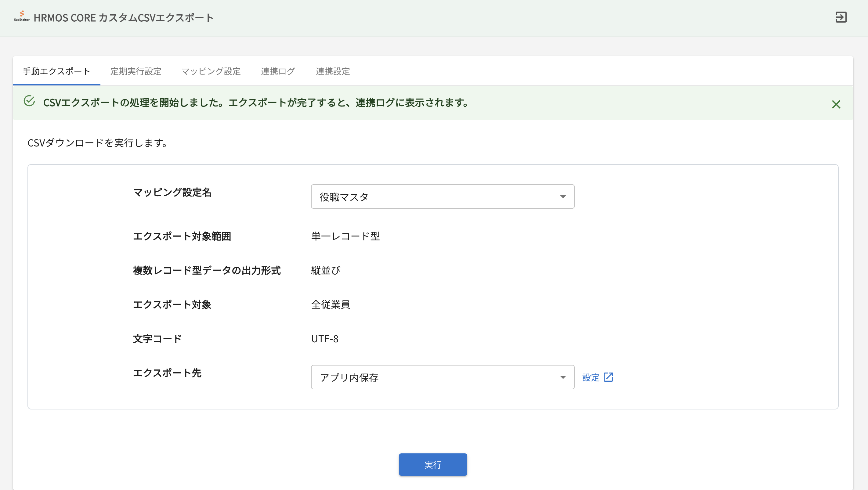
Task: Go to the 連携ログ tab
Action: [x=278, y=71]
